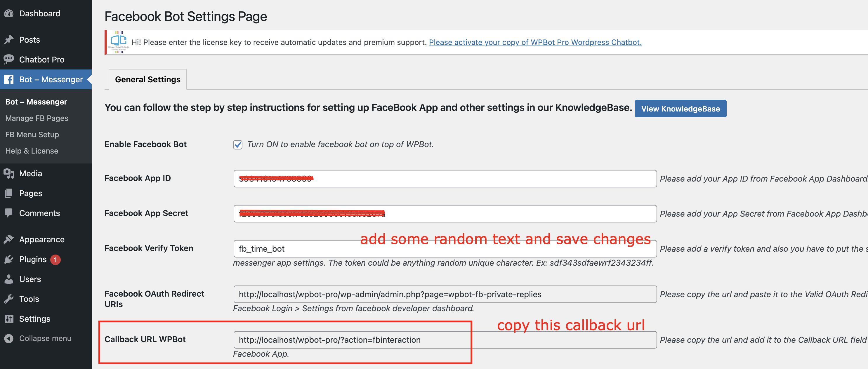868x369 pixels.
Task: Open the General Settings tab
Action: click(147, 79)
